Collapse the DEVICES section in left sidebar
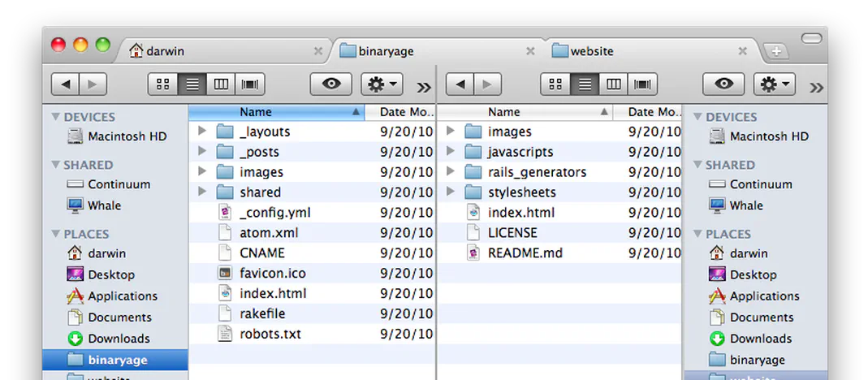This screenshot has height=380, width=868. coord(55,117)
